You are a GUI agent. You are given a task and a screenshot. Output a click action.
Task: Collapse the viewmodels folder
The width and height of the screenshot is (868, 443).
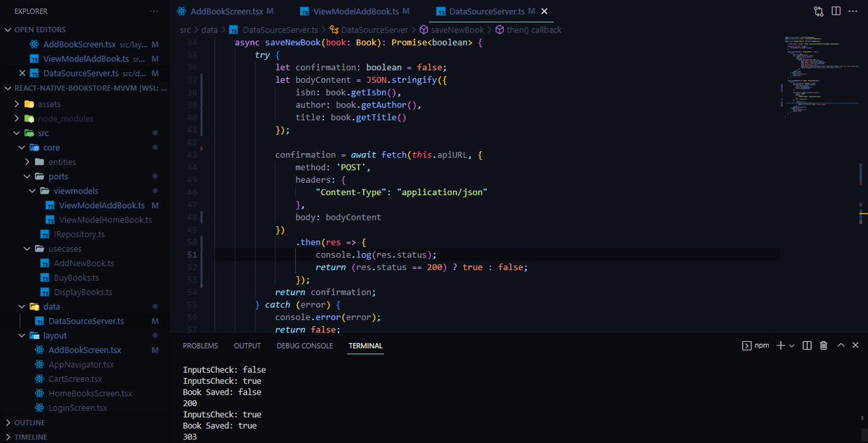coord(76,191)
